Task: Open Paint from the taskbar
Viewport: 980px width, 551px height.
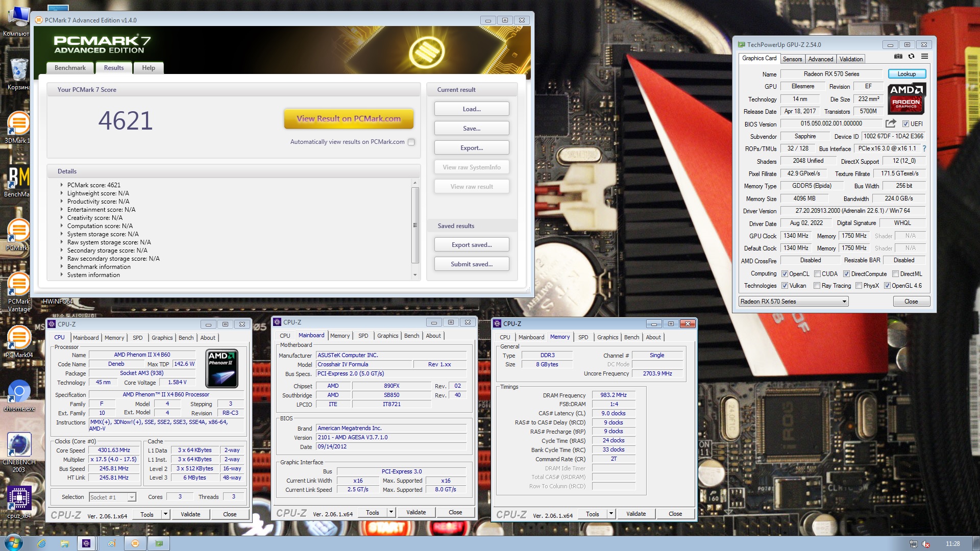Action: (111, 543)
